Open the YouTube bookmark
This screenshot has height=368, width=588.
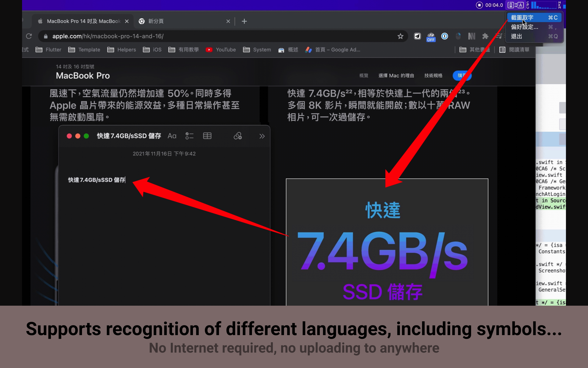coord(221,50)
